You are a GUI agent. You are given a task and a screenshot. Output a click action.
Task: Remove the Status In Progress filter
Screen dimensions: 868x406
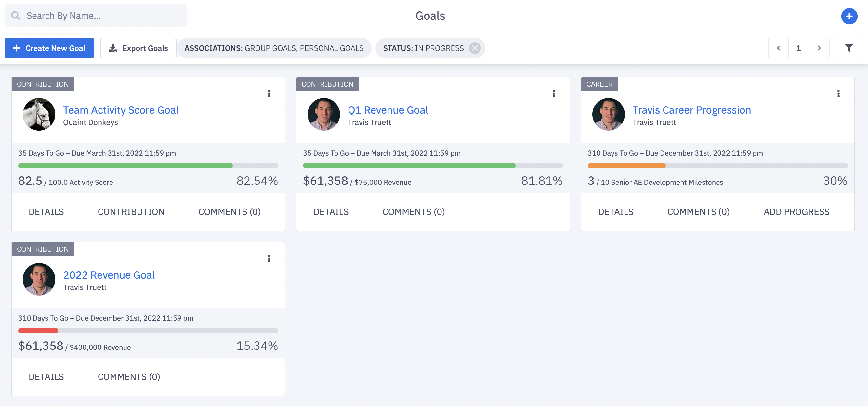pyautogui.click(x=475, y=48)
